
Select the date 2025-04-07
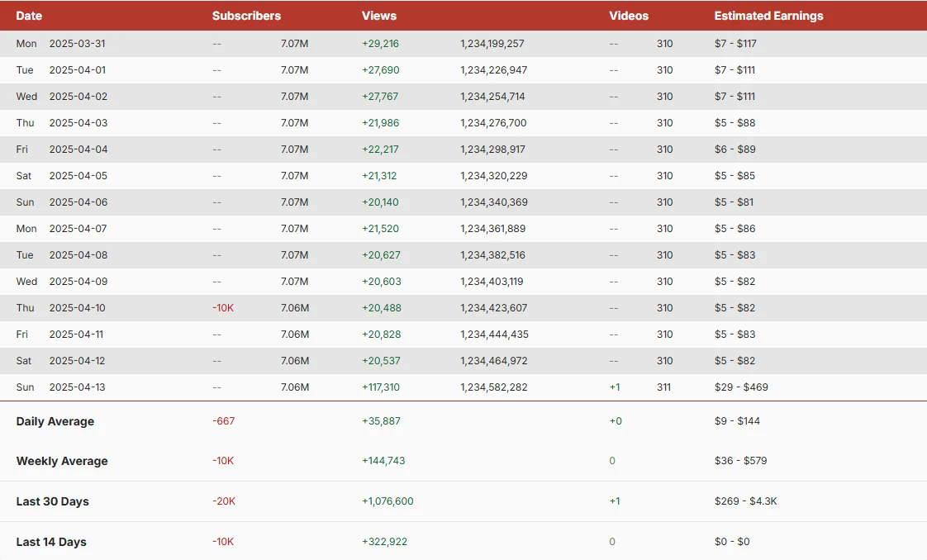pyautogui.click(x=78, y=229)
